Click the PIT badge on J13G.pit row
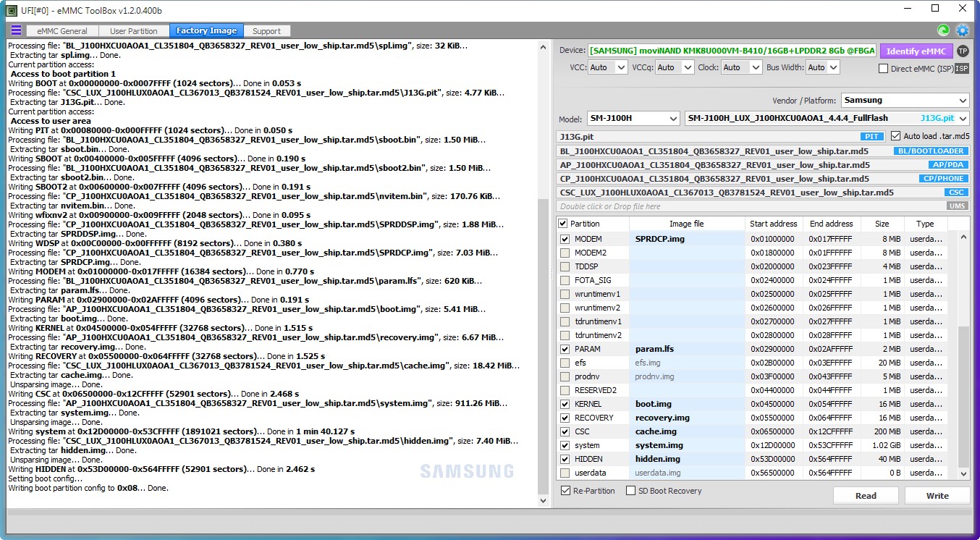This screenshot has height=540, width=980. 872,136
